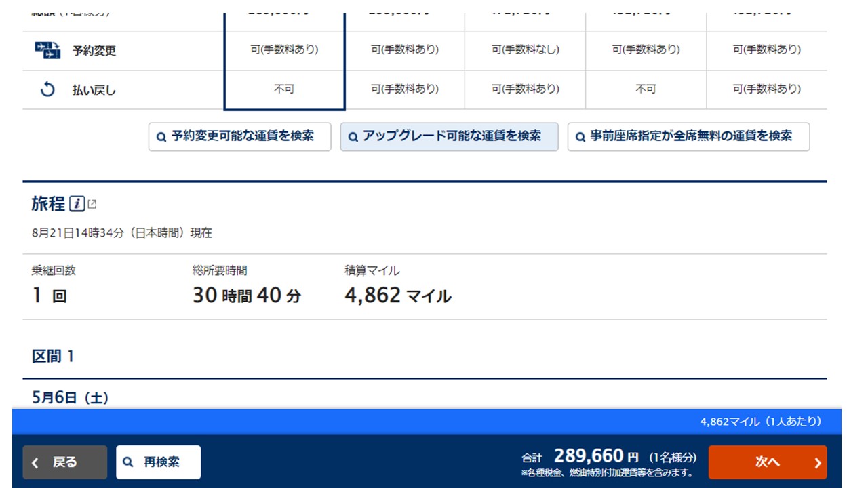
Task: Search fares with 予約変更可能な運賃を検索
Action: pyautogui.click(x=240, y=137)
